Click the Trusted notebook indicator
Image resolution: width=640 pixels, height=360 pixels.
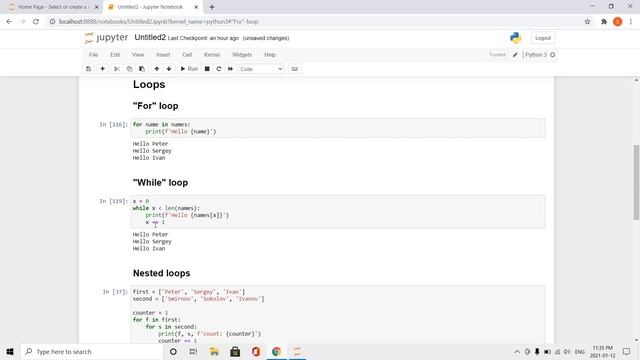point(497,55)
